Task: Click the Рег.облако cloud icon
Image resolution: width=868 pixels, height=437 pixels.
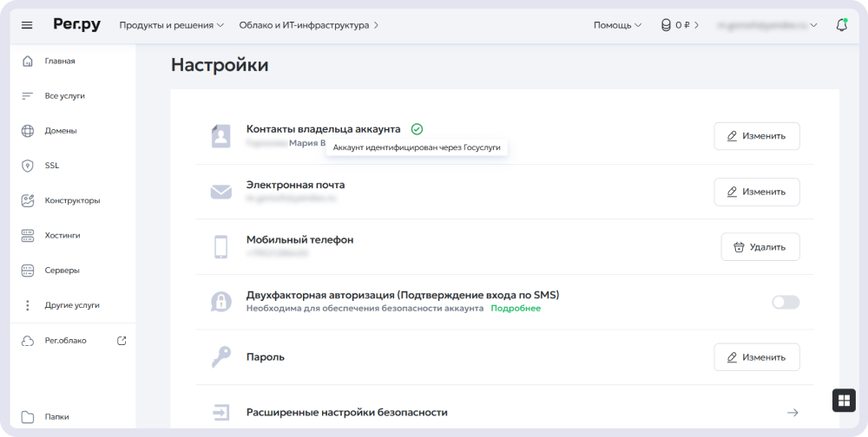Action: [x=27, y=341]
